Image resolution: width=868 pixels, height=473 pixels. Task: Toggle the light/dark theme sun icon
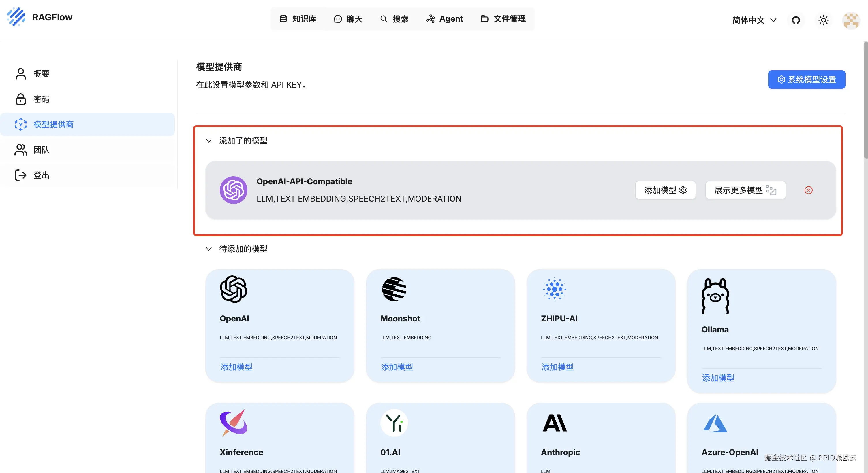point(823,20)
